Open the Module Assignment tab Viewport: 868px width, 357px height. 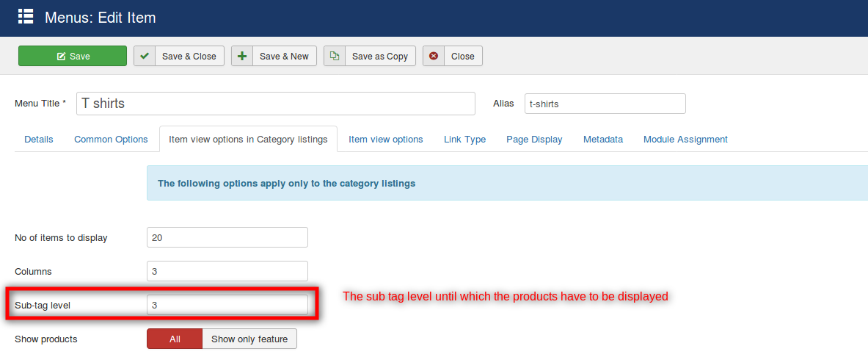click(685, 139)
